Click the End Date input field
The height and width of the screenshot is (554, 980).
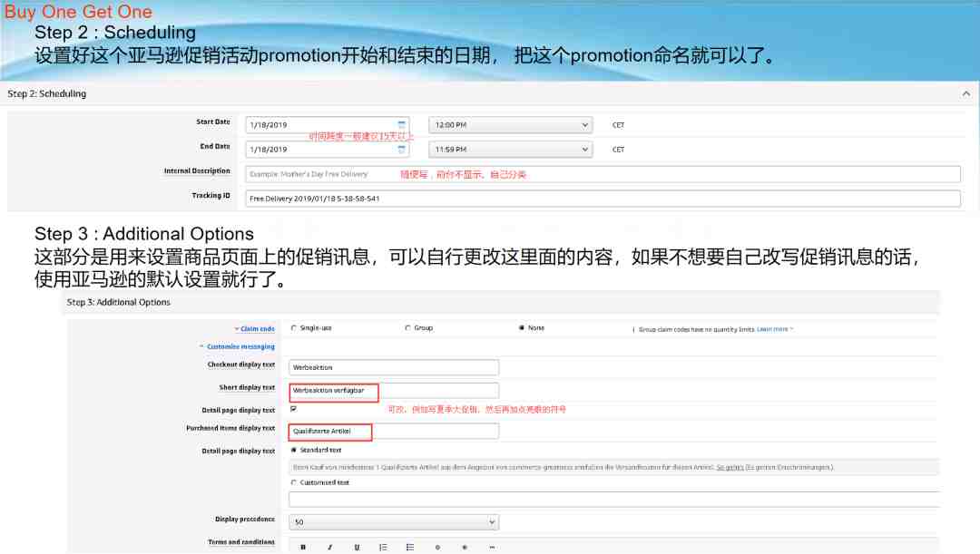tap(327, 150)
